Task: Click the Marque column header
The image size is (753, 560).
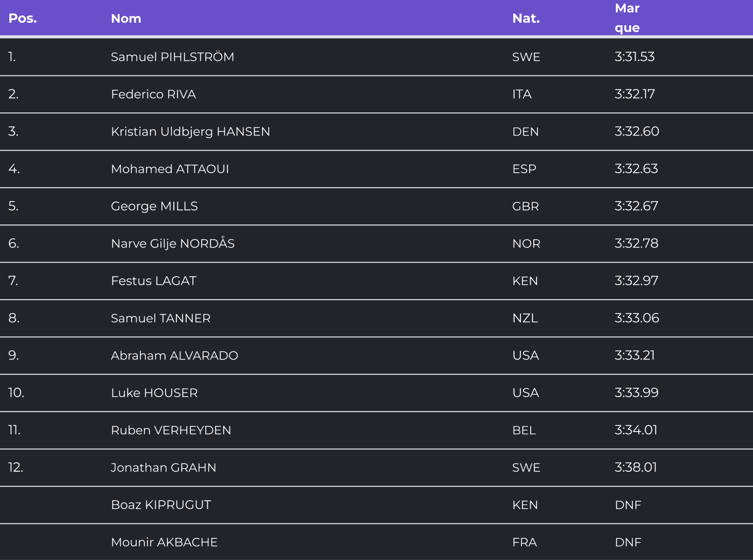Action: 627,18
